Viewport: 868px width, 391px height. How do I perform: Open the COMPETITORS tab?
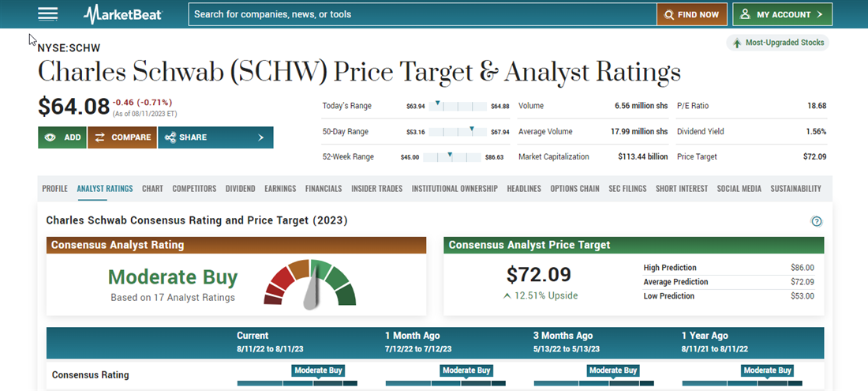(x=194, y=188)
